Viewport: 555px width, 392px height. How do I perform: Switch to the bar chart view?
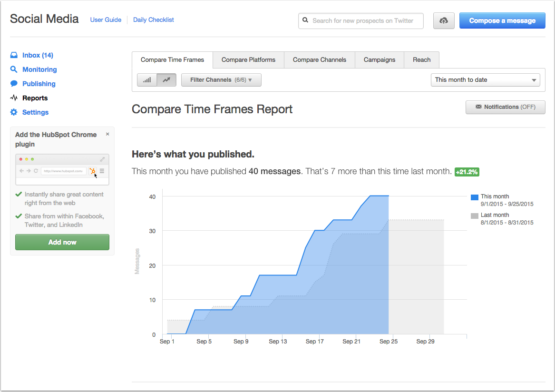tap(147, 80)
